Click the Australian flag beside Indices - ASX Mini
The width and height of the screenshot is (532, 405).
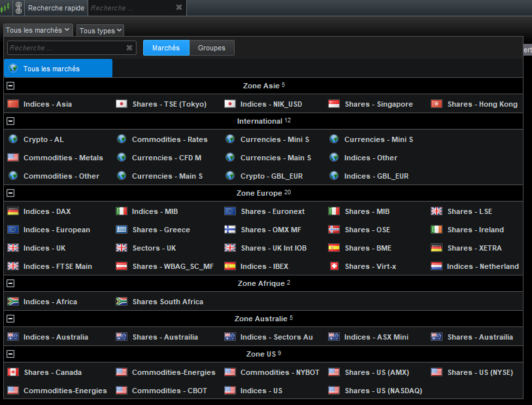[334, 337]
